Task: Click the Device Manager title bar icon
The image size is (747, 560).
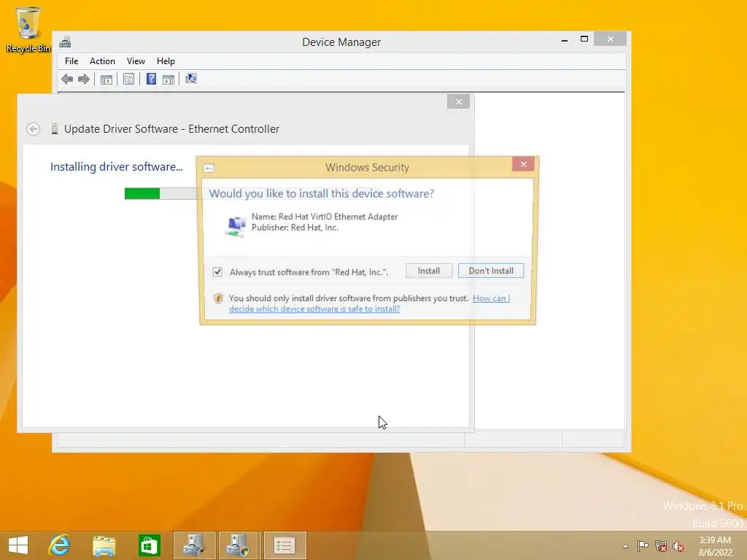Action: (65, 42)
